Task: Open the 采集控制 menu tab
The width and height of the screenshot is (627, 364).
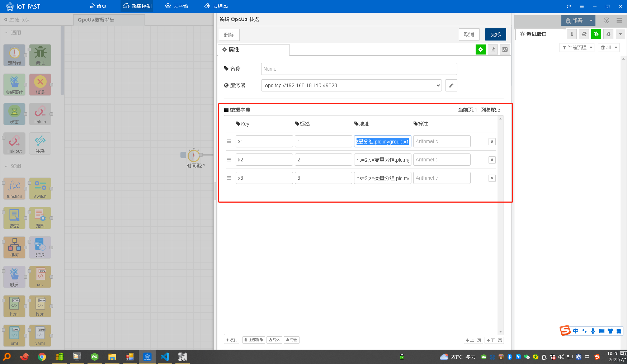Action: tap(137, 6)
